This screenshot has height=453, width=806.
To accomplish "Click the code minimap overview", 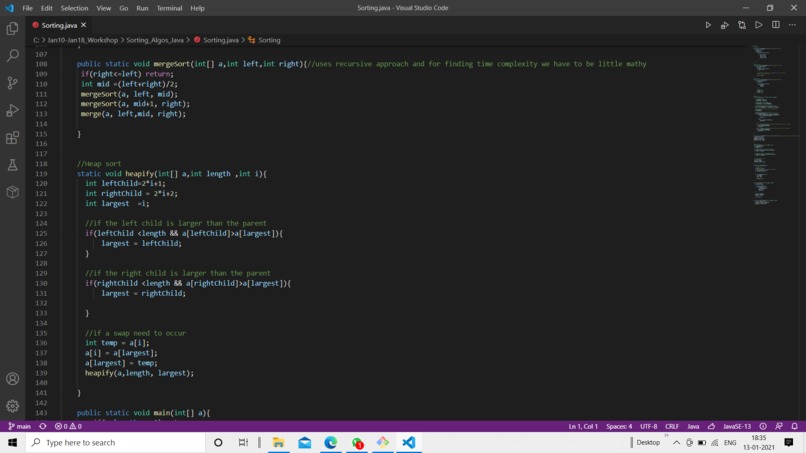I will 774,126.
